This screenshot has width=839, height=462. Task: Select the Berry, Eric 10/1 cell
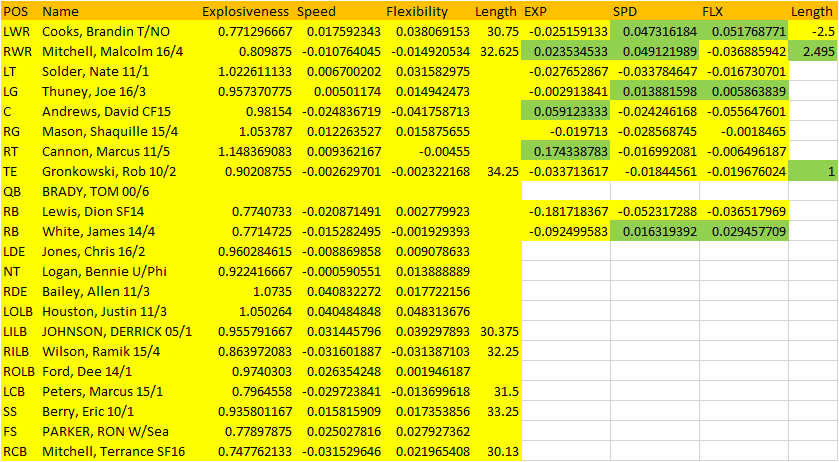click(x=88, y=412)
